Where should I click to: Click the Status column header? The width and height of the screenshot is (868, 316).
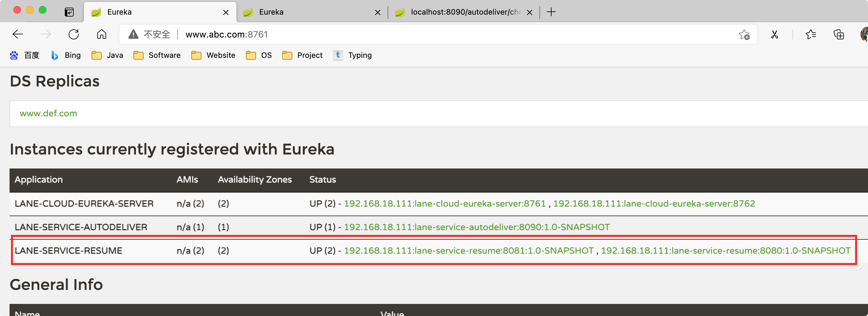(x=322, y=180)
